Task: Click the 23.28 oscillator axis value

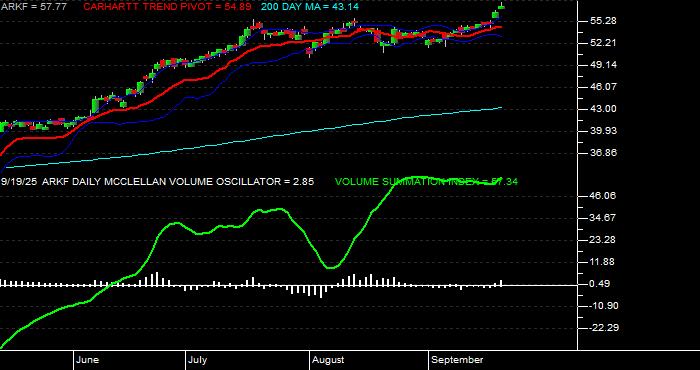Action: tap(604, 240)
